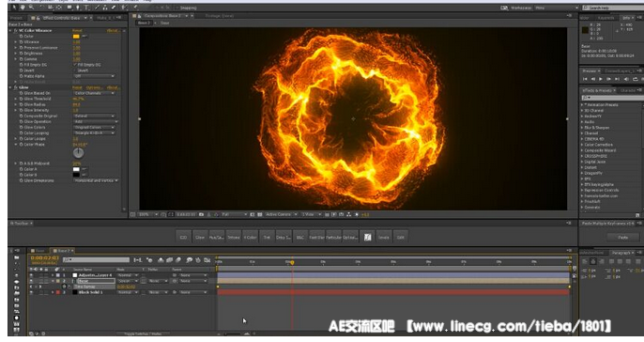
Task: Click the timeline current time display
Action: tap(44, 258)
